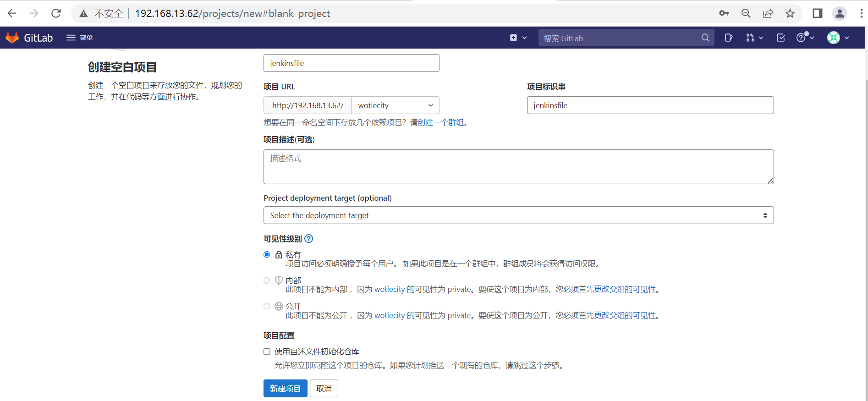
Task: Click the lock icon next to 私有
Action: tap(279, 254)
